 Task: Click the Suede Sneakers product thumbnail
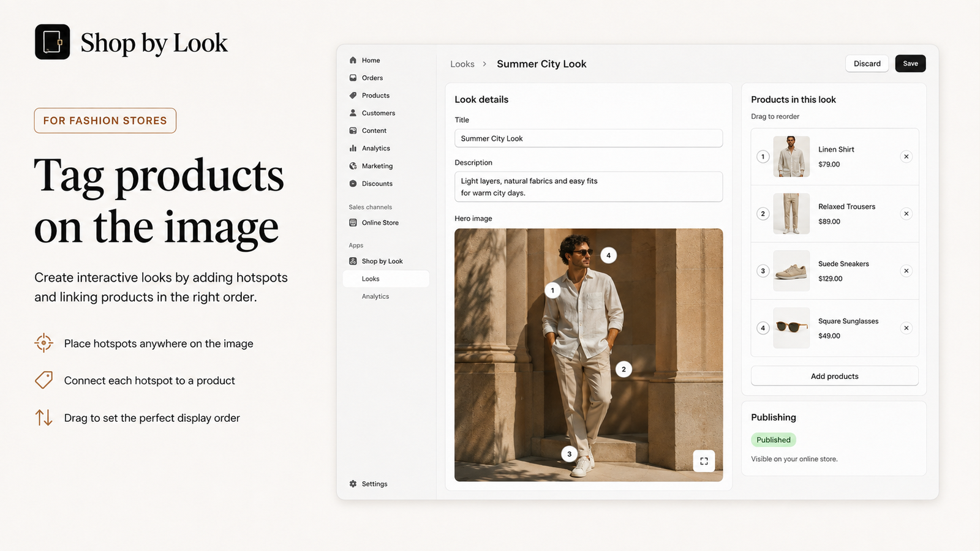(791, 271)
